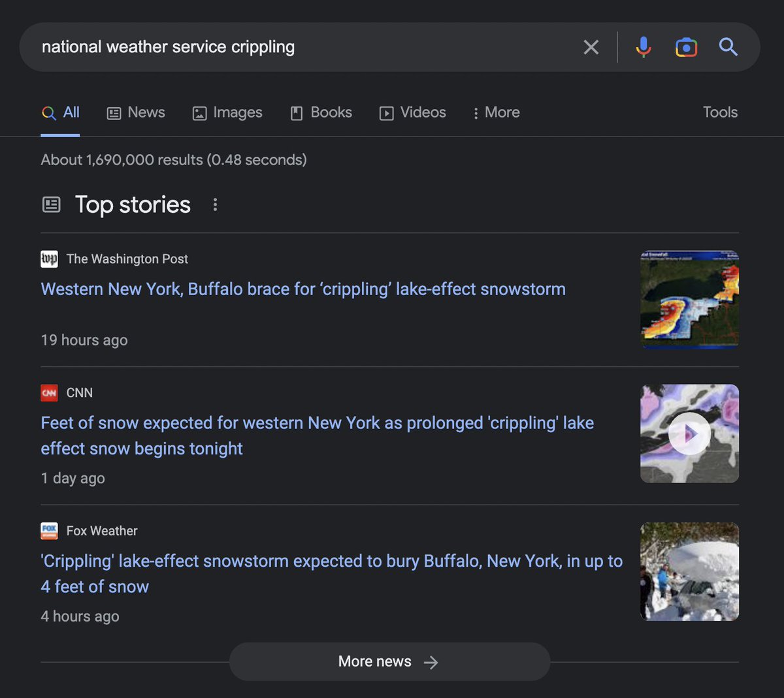
Task: Open the Washington Post snowfall map thumbnail
Action: click(689, 300)
